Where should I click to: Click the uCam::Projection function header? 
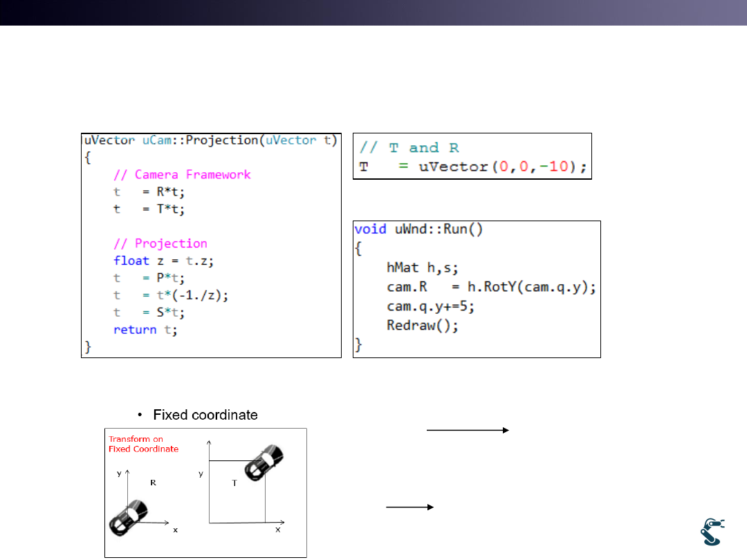click(x=210, y=140)
